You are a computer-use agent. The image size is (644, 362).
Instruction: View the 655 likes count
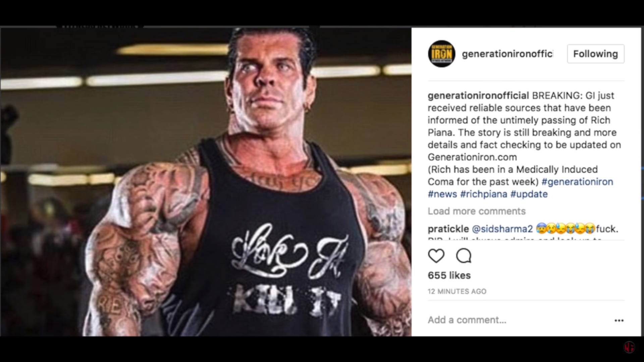coord(449,275)
